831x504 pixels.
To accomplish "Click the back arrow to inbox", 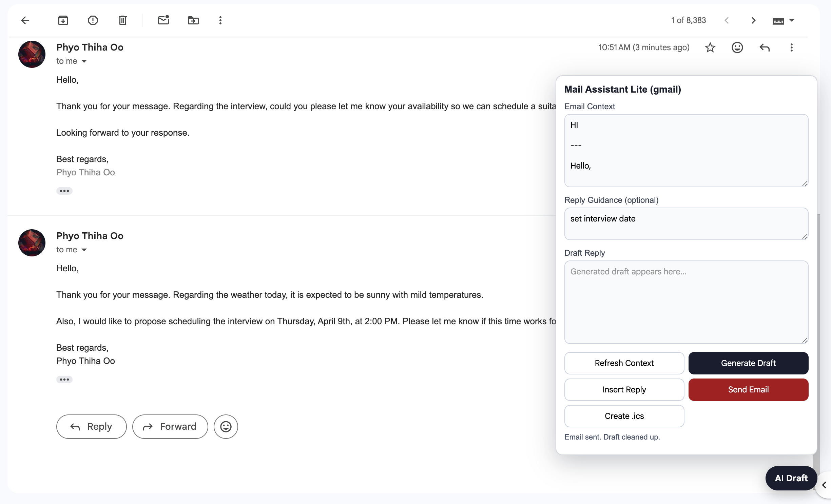I will coord(25,20).
